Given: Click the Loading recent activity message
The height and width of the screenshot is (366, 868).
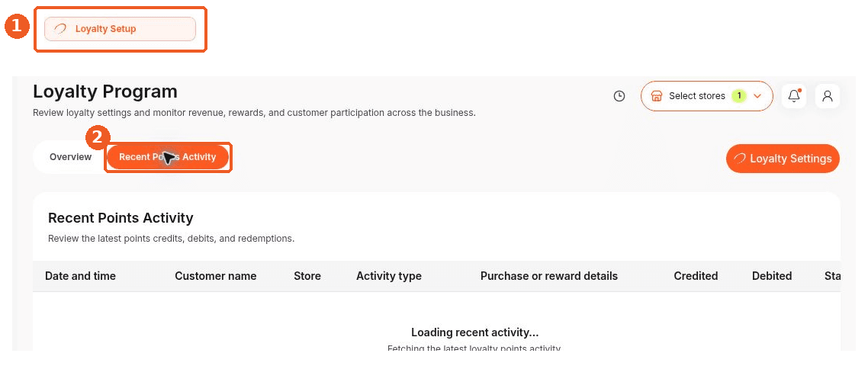Looking at the screenshot, I should [475, 332].
